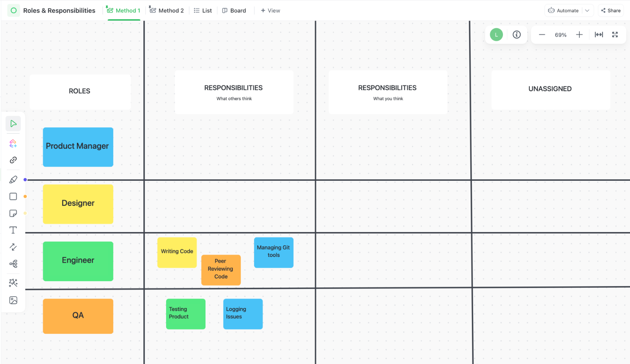This screenshot has height=364, width=630.
Task: Open the ClickUp task add tool
Action: coord(13,144)
